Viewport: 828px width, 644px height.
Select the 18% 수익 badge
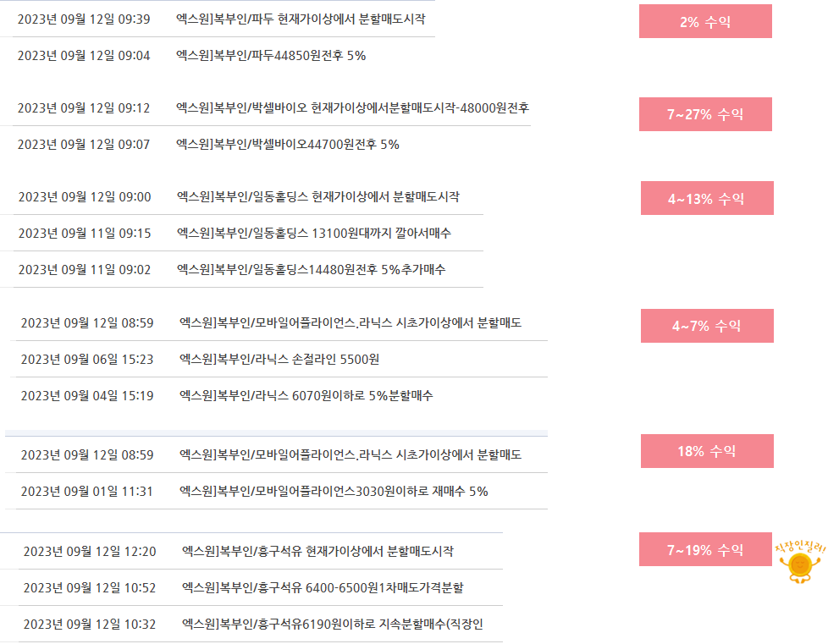pos(707,451)
